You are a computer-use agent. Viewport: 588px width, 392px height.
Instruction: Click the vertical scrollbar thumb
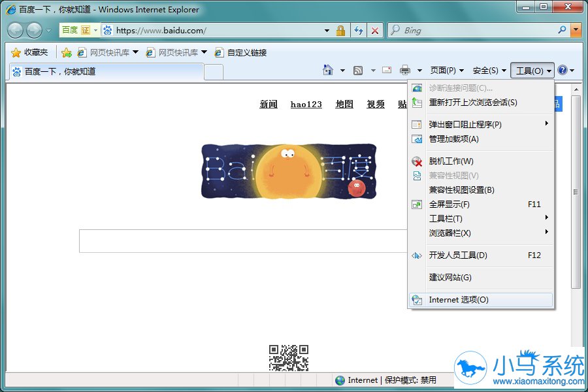(576, 192)
